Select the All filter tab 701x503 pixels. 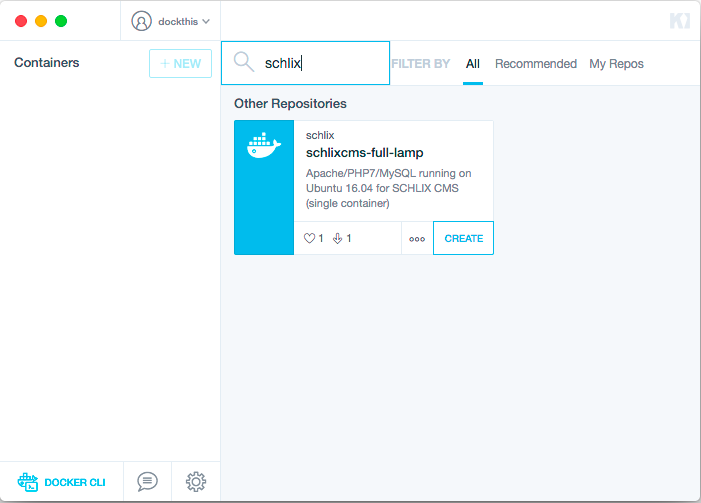473,64
